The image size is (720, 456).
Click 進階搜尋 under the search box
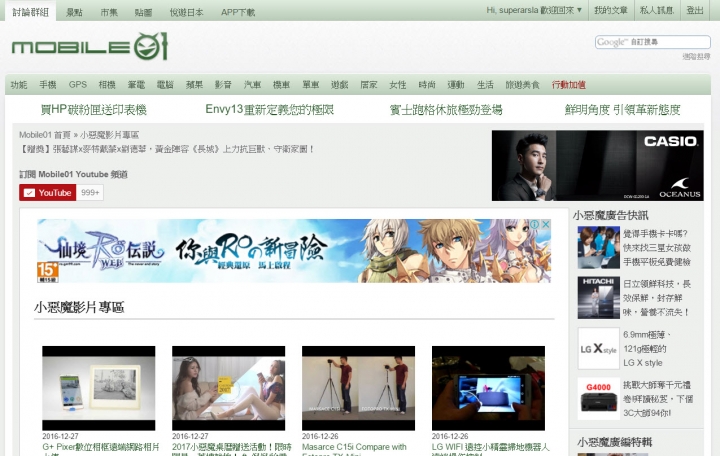[696, 56]
